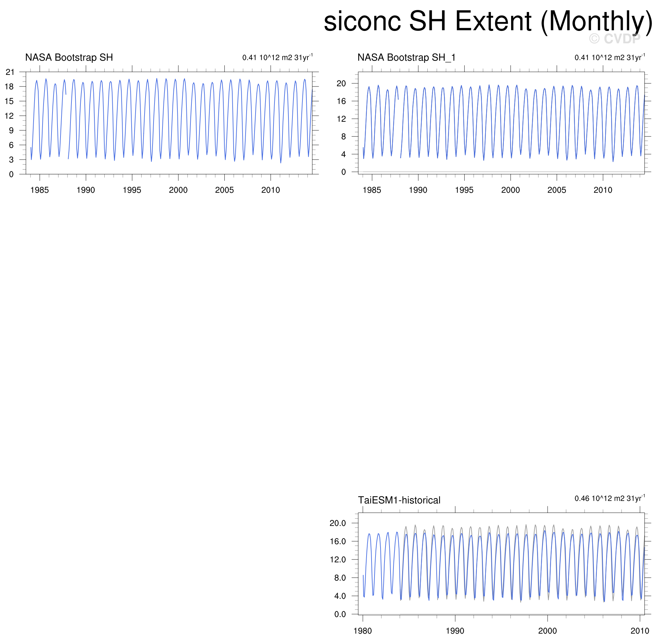
Task: Click the 16.0 y-axis label in TaiESM1 plot
Action: tap(337, 542)
